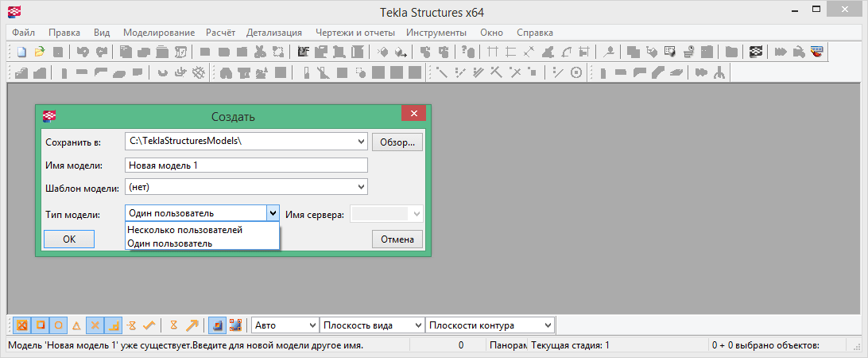
Task: Toggle snap to points (boxed X) switch
Action: point(23,325)
